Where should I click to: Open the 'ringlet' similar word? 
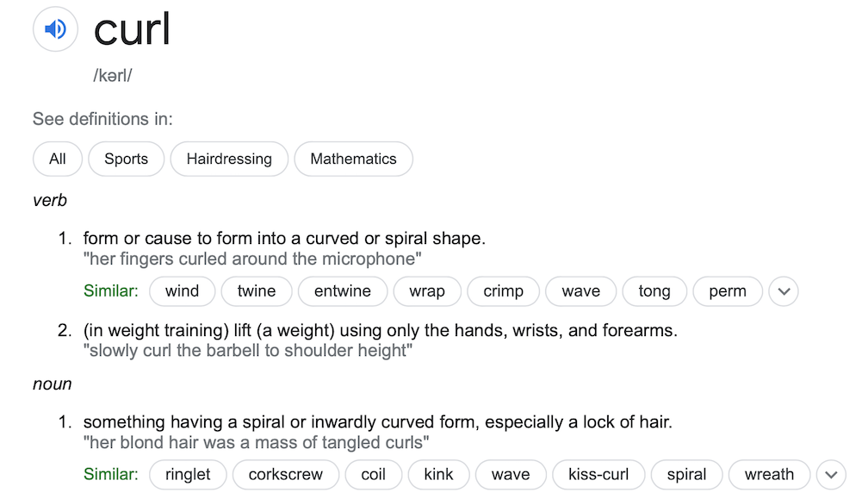coord(188,475)
